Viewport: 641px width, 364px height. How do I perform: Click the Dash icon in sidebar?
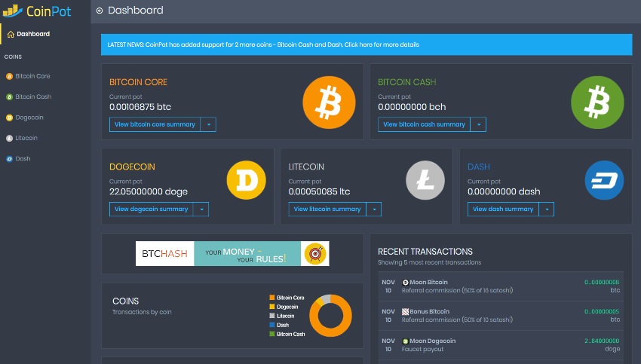[x=9, y=159]
